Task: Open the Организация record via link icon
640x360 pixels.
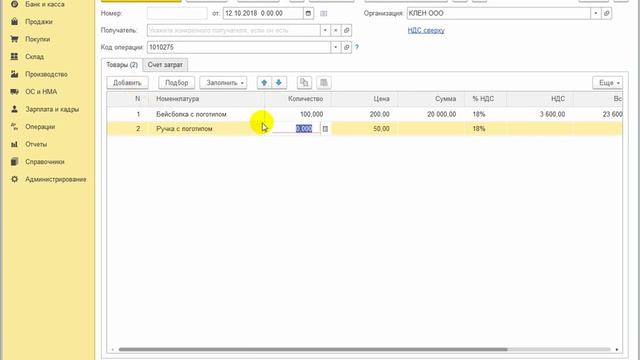Action: tap(607, 13)
